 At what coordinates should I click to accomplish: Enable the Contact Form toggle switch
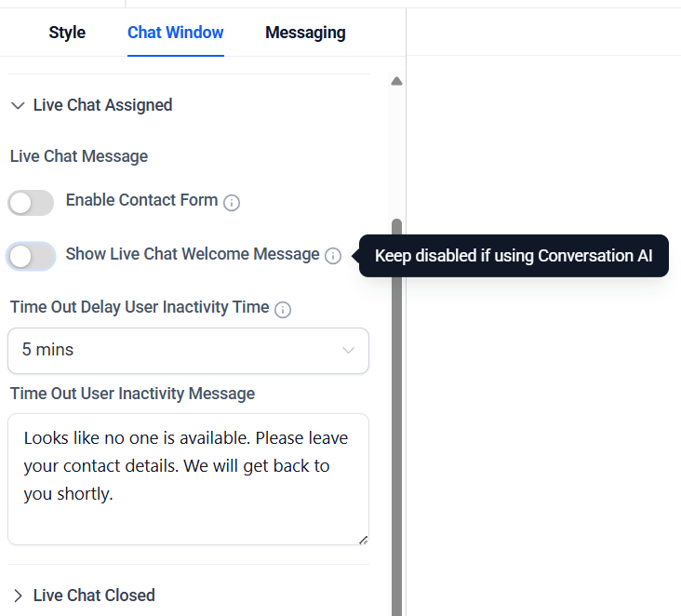(x=31, y=203)
